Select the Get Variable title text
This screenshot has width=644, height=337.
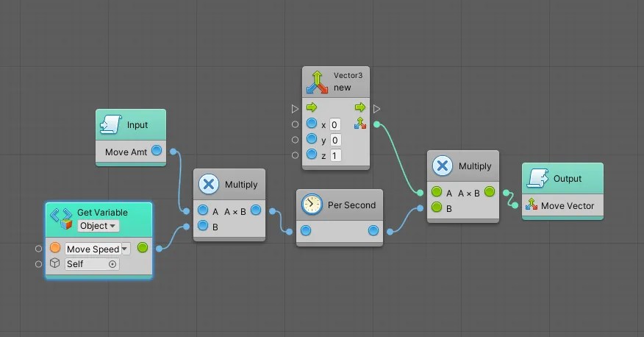[x=102, y=213]
